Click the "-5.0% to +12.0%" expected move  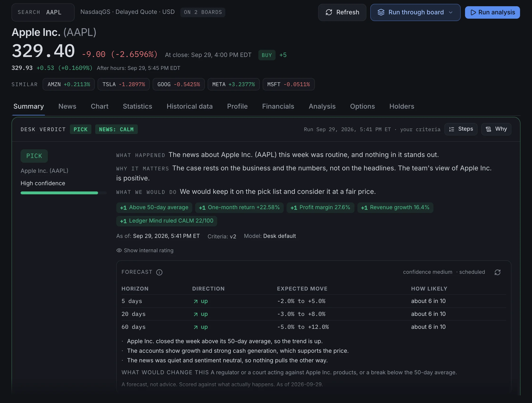[x=303, y=327]
